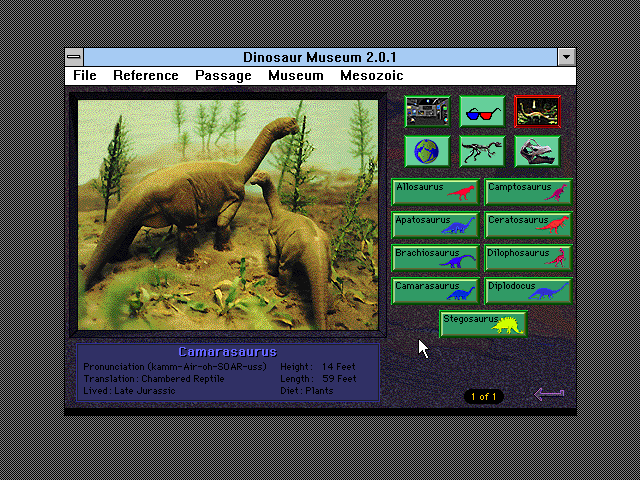The width and height of the screenshot is (640, 480).
Task: Click the Brachiosaurus button
Action: pyautogui.click(x=436, y=258)
